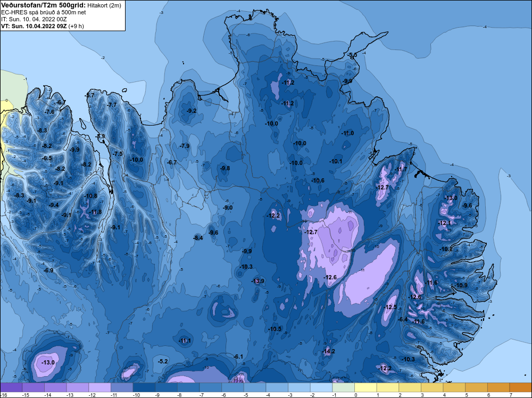
Task: Pick the legend swatch between -16 and -15
Action: tap(11, 387)
